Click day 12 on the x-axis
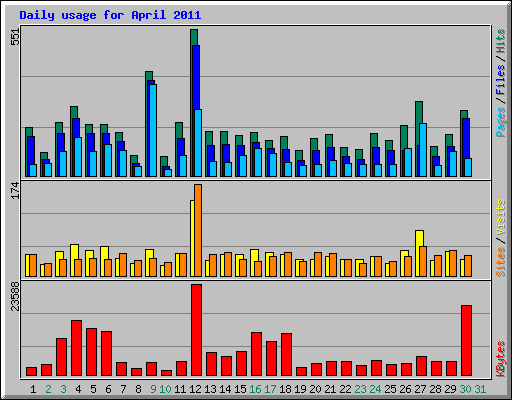512x400 pixels. pos(195,389)
